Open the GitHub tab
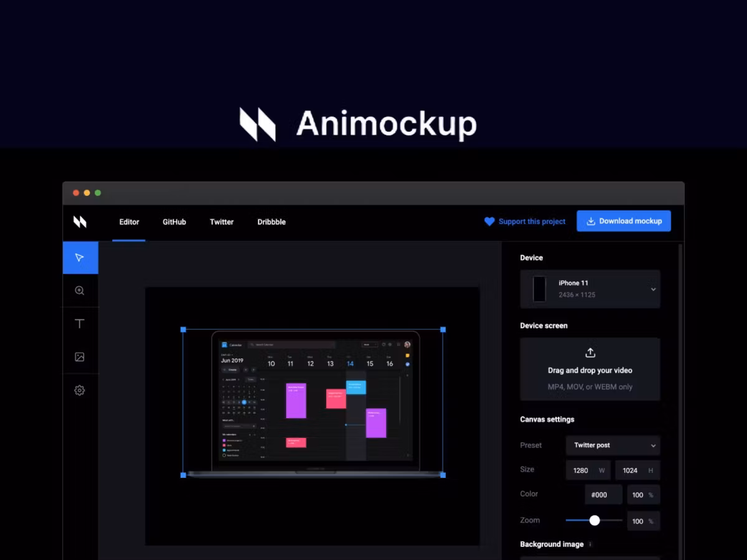The image size is (747, 560). coord(174,222)
